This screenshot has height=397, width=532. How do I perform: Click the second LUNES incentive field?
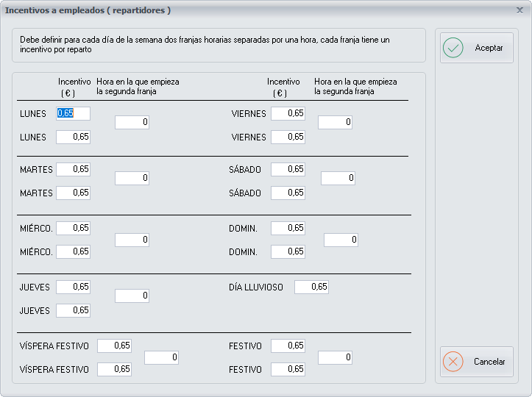tap(73, 137)
